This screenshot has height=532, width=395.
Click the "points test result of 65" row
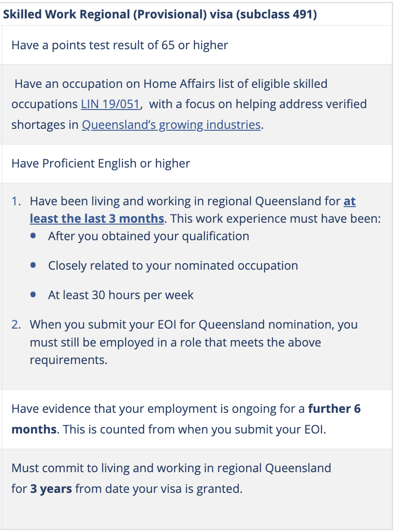point(120,45)
